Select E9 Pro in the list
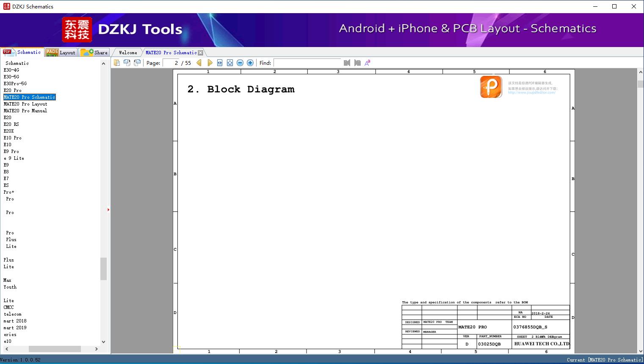 click(11, 151)
